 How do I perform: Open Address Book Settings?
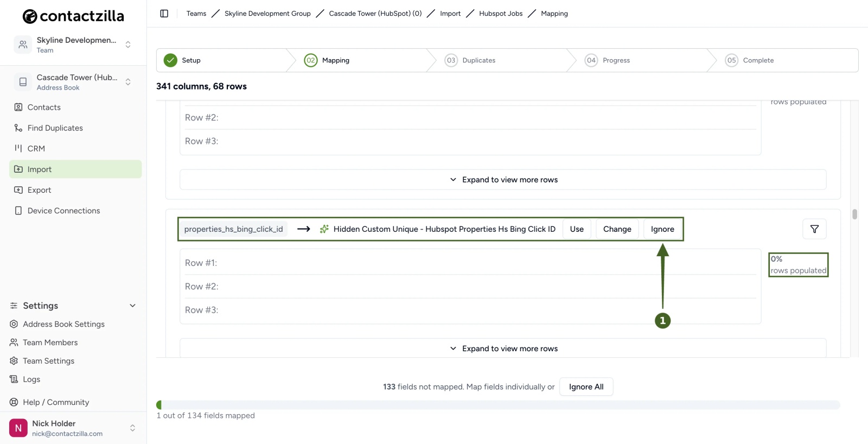coord(63,324)
